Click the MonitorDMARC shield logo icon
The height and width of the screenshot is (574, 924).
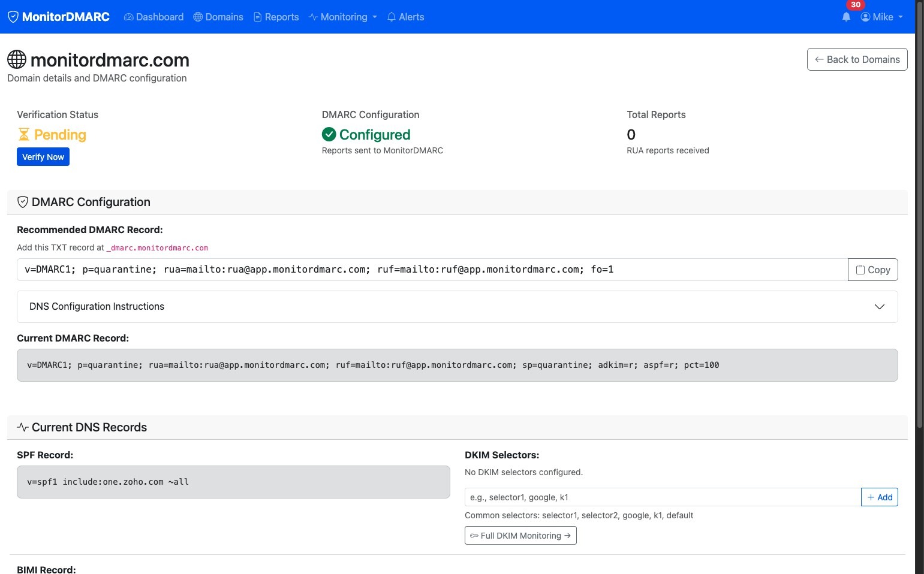coord(13,17)
